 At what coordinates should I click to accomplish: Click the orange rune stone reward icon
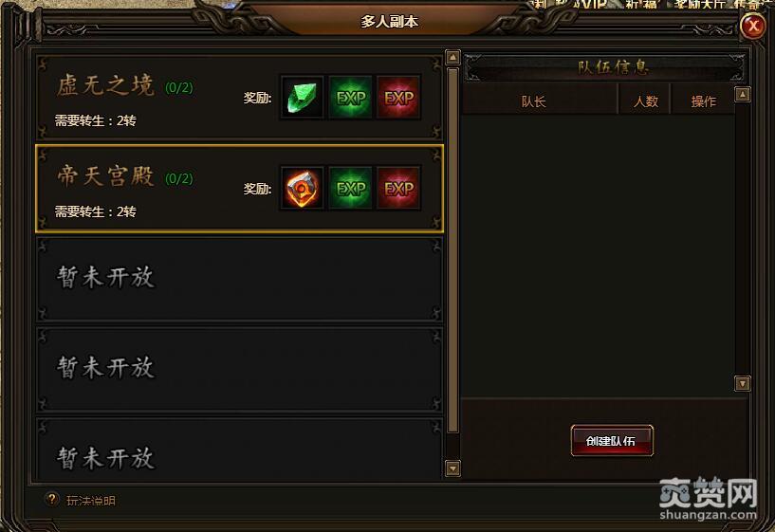click(x=302, y=188)
